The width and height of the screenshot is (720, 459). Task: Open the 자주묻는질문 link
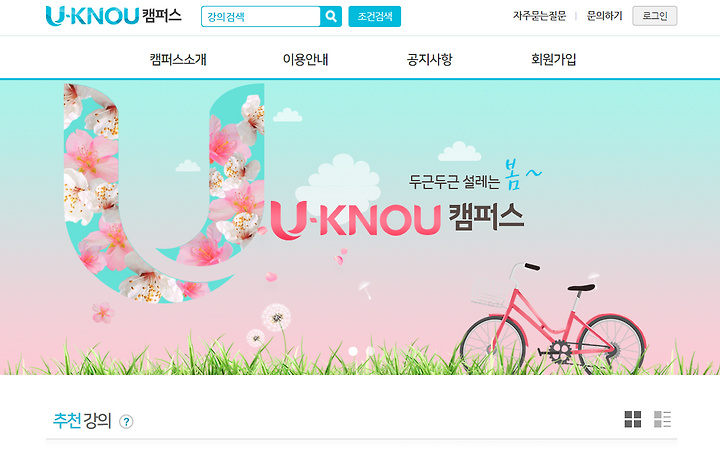pos(540,16)
